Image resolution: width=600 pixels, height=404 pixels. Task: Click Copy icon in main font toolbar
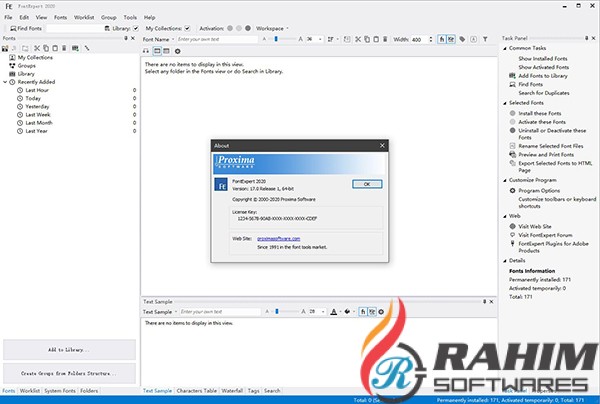tap(367, 39)
